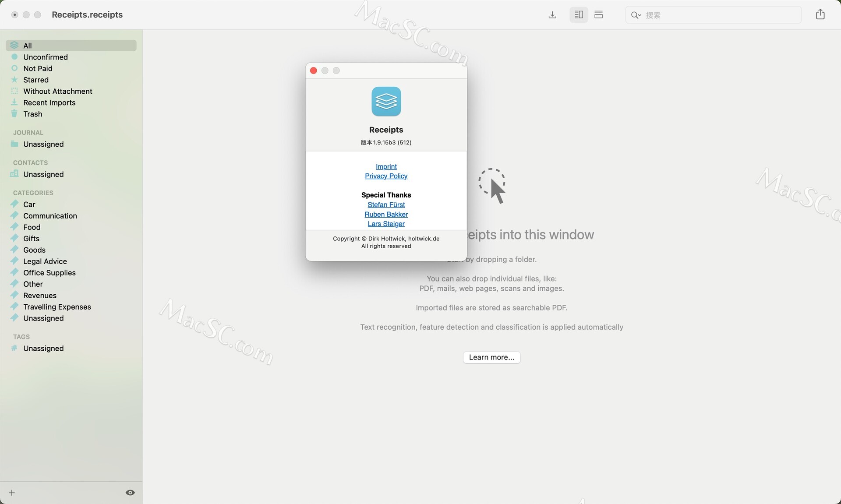Open the Privacy Policy link
Image resolution: width=841 pixels, height=504 pixels.
pyautogui.click(x=386, y=176)
